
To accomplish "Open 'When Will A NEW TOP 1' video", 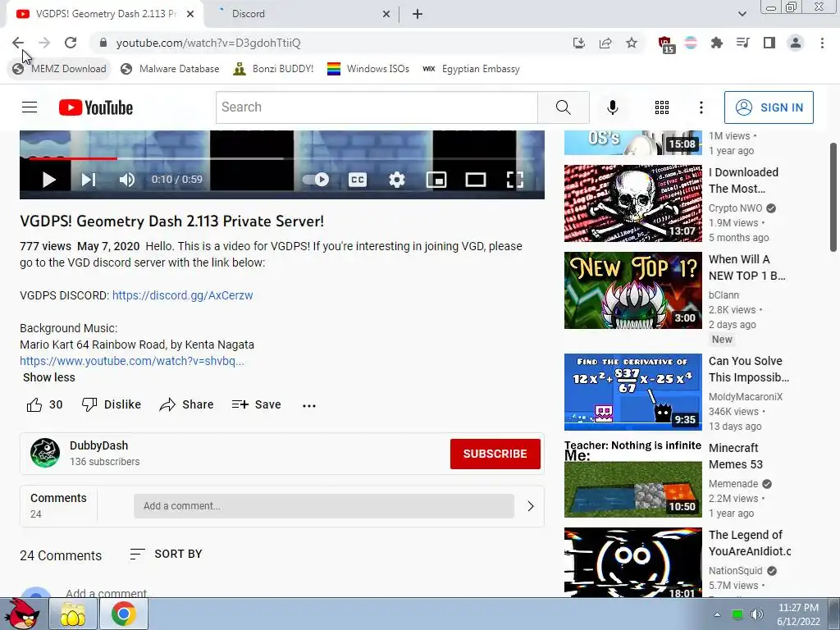I will [747, 267].
